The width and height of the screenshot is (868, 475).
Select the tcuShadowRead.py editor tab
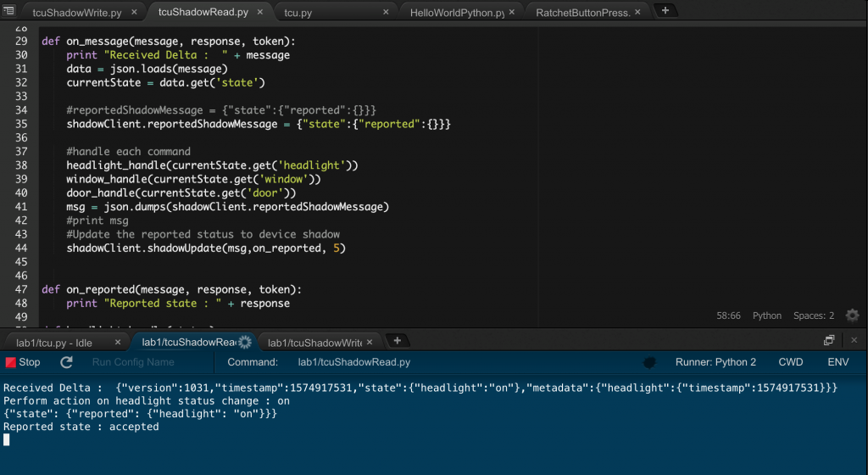pos(203,12)
